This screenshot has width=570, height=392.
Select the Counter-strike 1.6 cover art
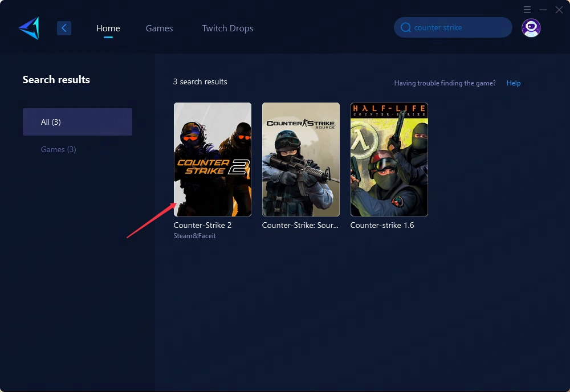389,160
